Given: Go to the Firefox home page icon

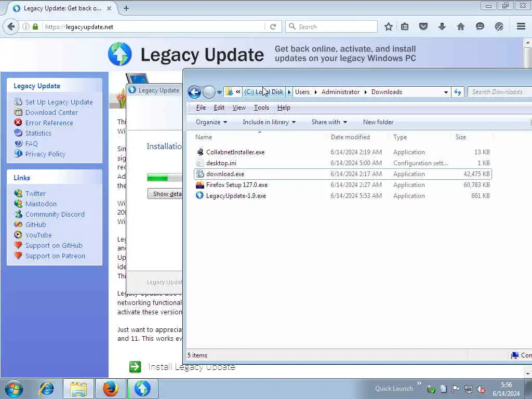Looking at the screenshot, I should [x=460, y=26].
